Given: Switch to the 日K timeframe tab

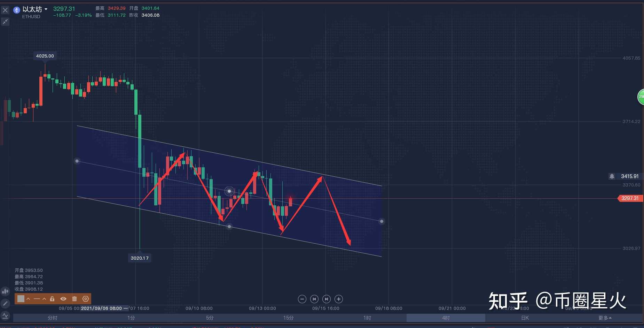Looking at the screenshot, I should (x=525, y=318).
